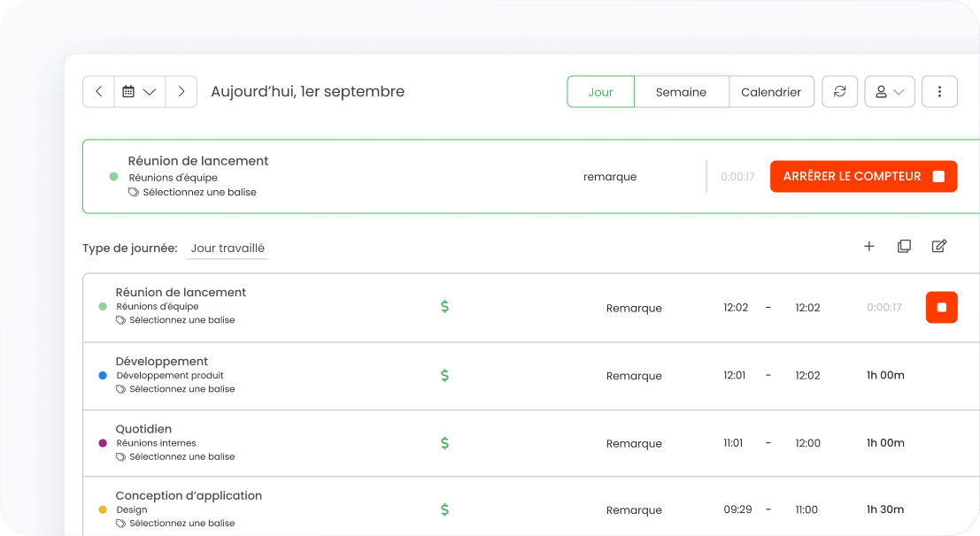980x536 pixels.
Task: Click the green dot of active timer card
Action: 113,177
